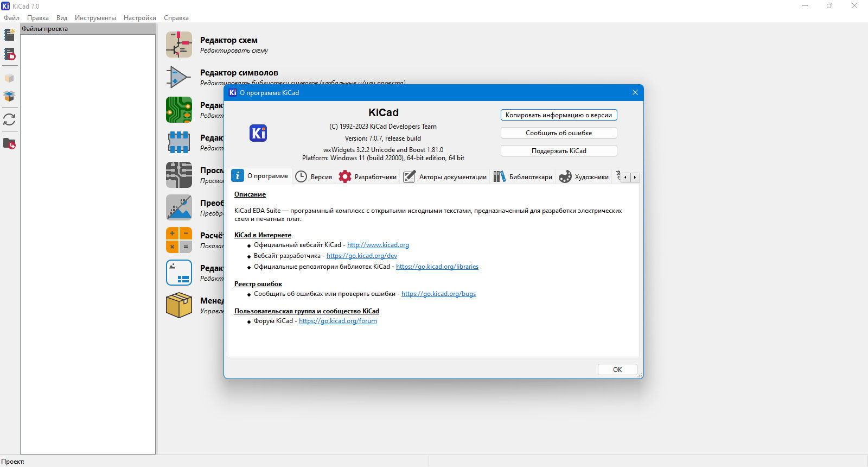Screen dimensions: 868x467
Task: Switch to the Авторы документации tab
Action: coord(445,177)
